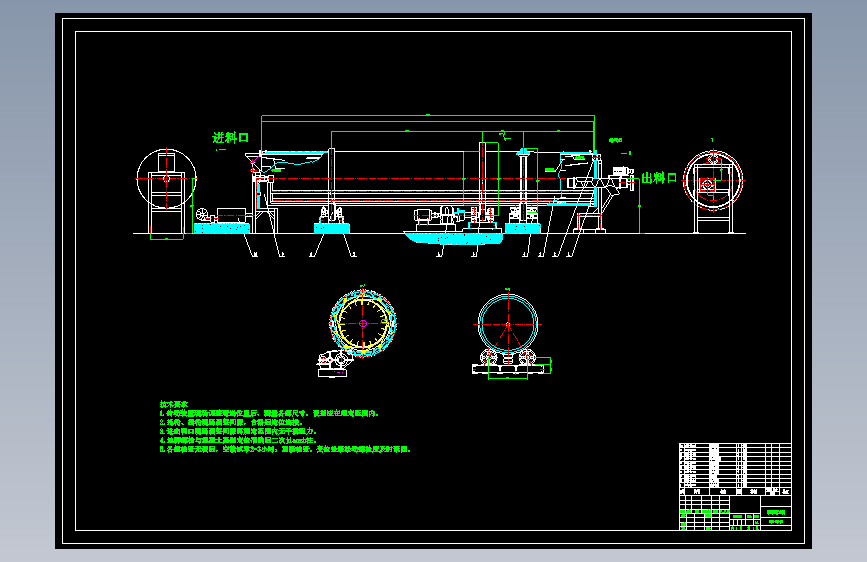
Task: Select the right end view red circle
Action: pos(713,180)
